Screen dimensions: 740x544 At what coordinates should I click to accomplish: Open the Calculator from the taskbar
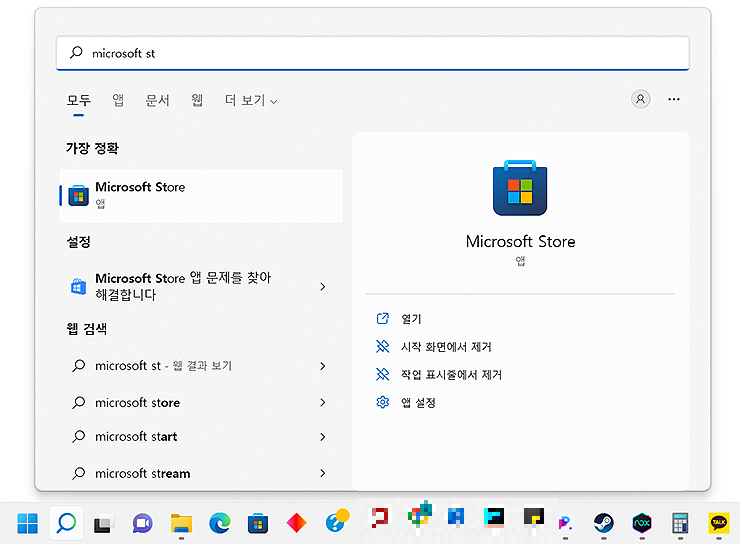[x=680, y=523]
